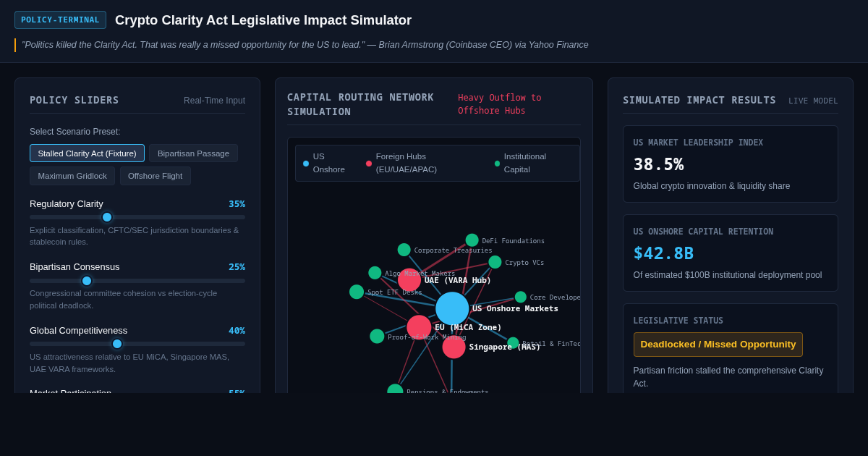Switch to the Offshore Flight preset

pos(155,176)
